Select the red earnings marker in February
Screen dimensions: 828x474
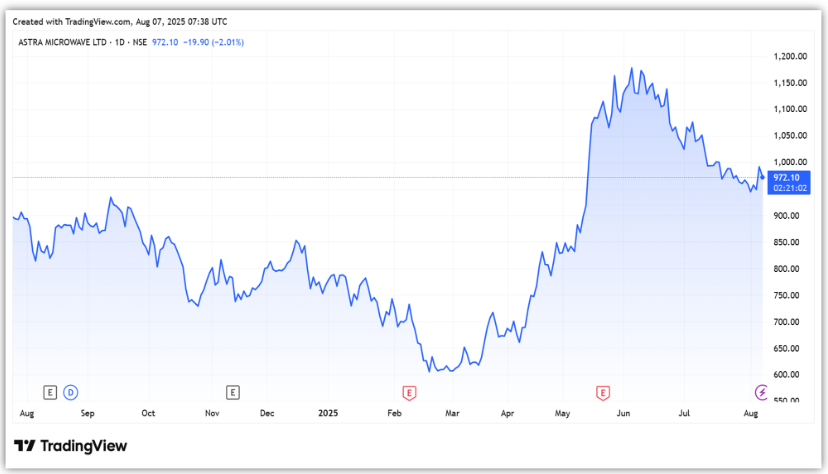408,390
